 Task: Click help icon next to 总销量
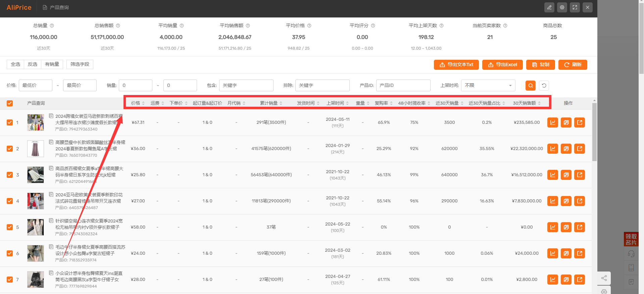(x=52, y=26)
